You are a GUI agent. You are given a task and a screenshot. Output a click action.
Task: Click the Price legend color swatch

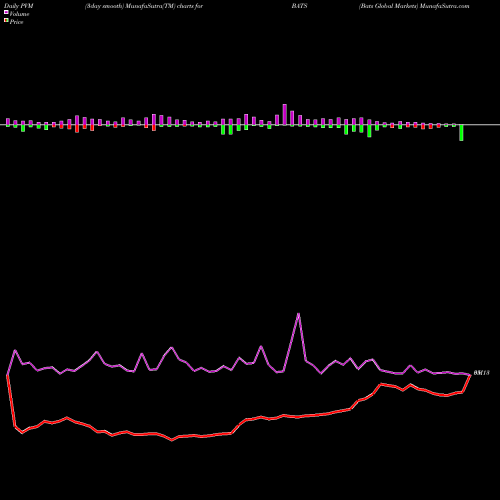pyautogui.click(x=6, y=21)
